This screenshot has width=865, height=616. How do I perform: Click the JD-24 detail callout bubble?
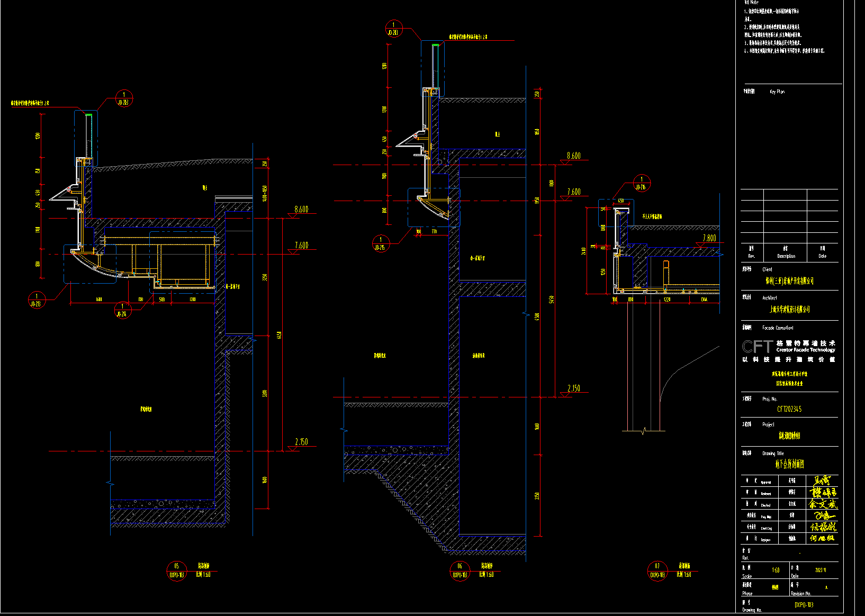(x=122, y=310)
